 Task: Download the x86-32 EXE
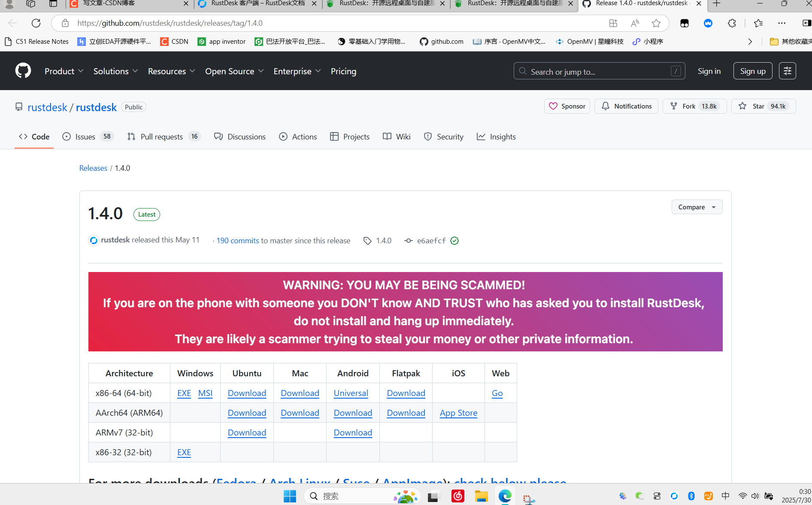click(x=184, y=452)
